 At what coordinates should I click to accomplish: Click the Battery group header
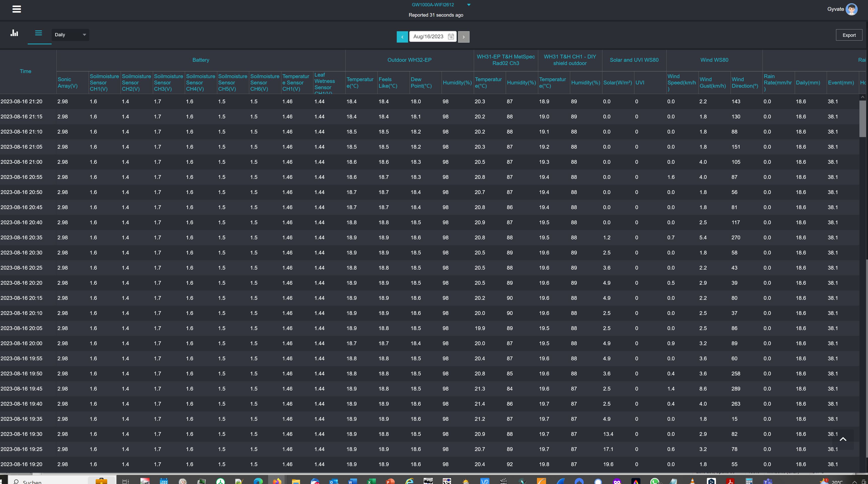200,60
